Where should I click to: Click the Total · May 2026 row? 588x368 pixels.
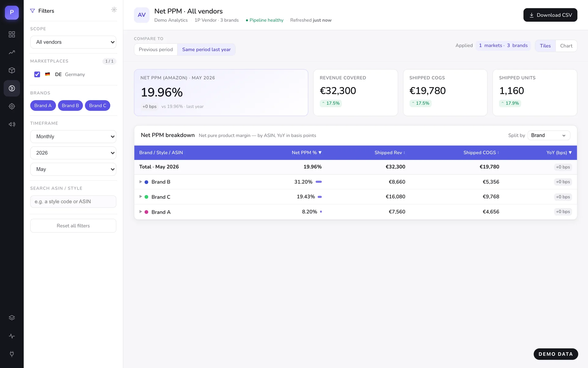355,167
